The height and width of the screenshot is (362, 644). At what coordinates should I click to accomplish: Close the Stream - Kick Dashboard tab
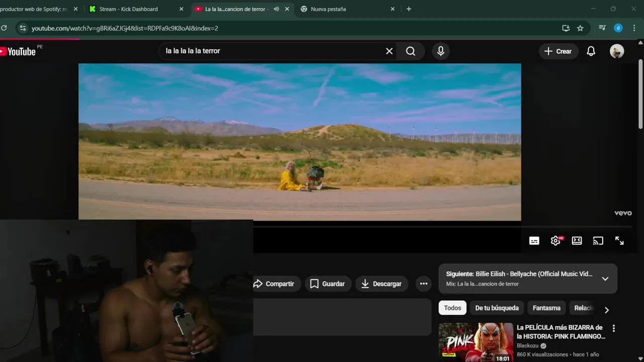click(181, 9)
